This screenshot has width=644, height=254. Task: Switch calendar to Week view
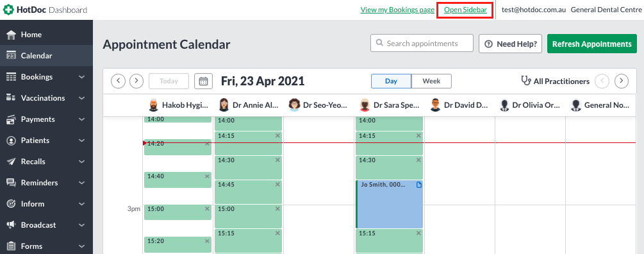click(431, 81)
